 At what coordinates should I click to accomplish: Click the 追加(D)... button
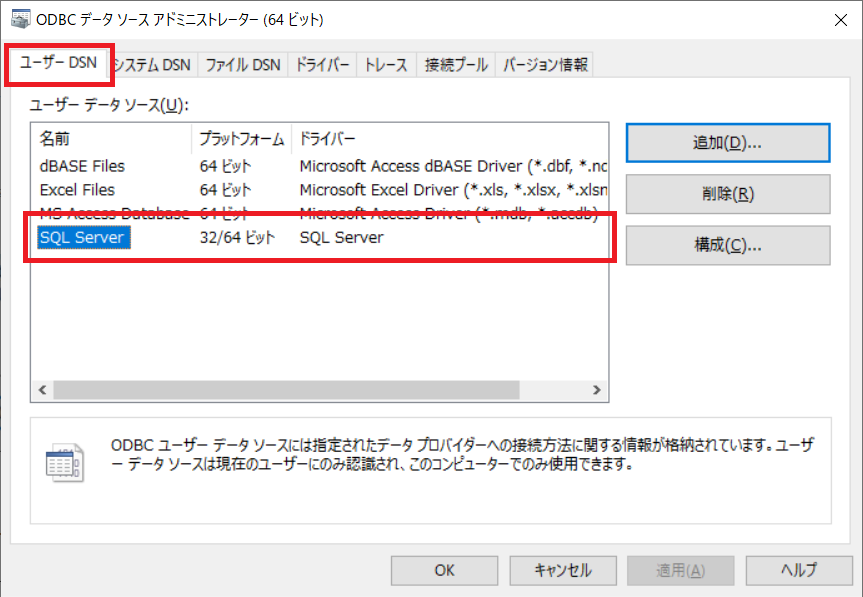click(x=728, y=143)
